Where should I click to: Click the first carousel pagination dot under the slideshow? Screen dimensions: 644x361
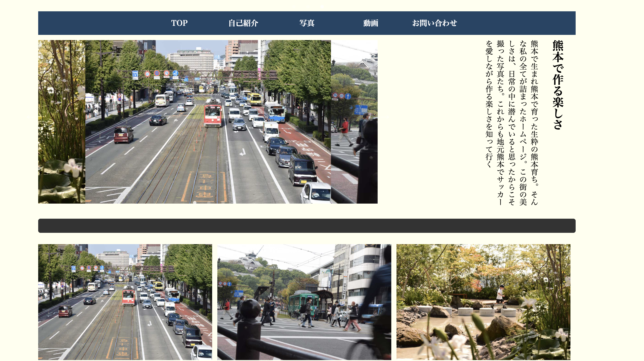point(195,202)
